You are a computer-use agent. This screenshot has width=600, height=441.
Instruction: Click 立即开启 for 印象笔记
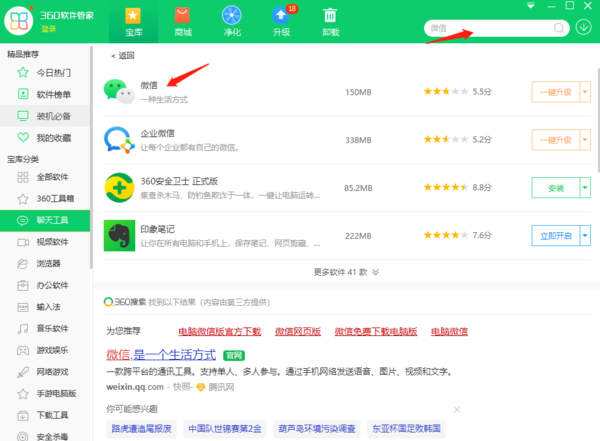coord(556,235)
